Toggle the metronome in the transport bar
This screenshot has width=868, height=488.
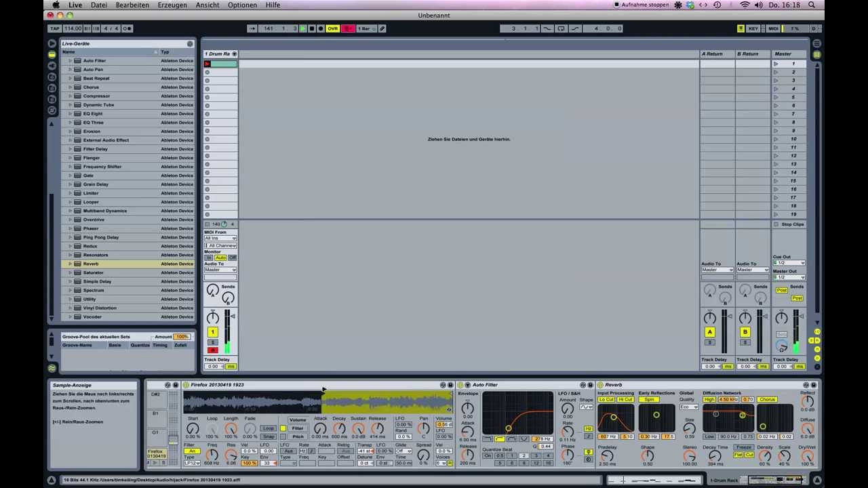(x=127, y=28)
